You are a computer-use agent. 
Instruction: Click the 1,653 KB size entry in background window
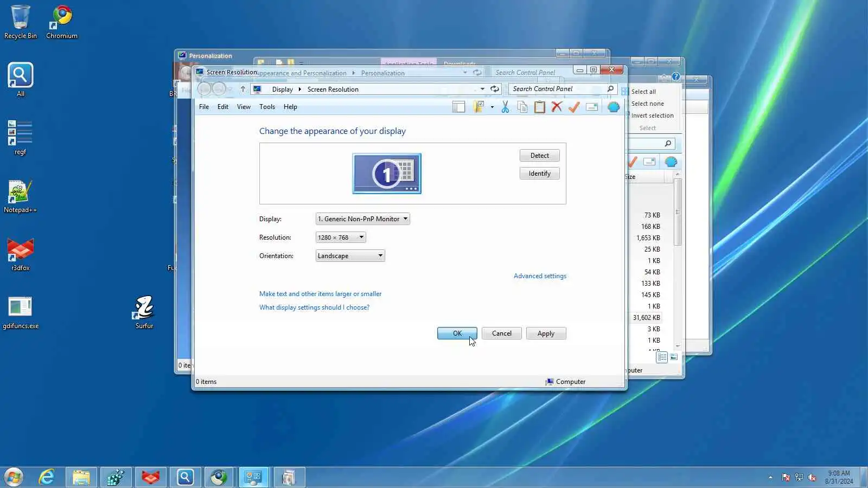(648, 238)
